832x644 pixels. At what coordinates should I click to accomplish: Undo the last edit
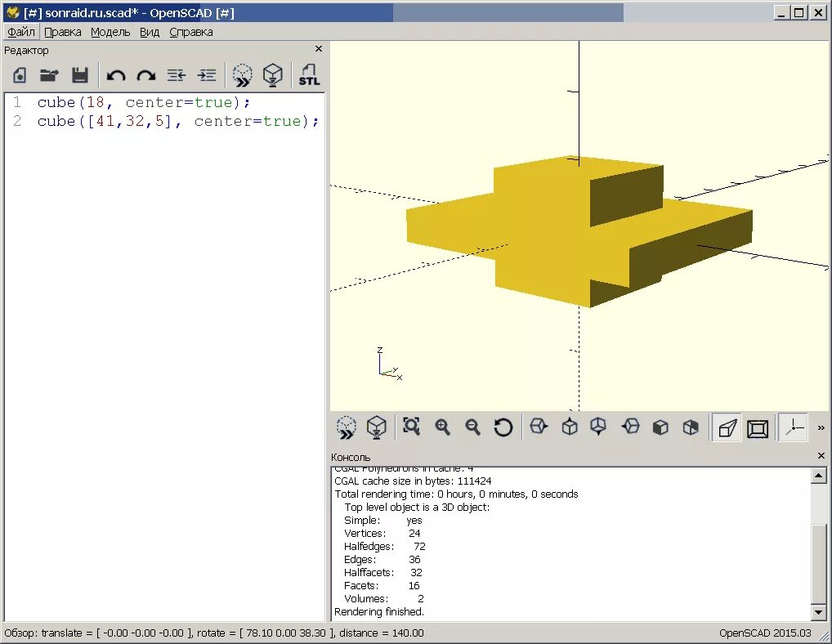[116, 75]
